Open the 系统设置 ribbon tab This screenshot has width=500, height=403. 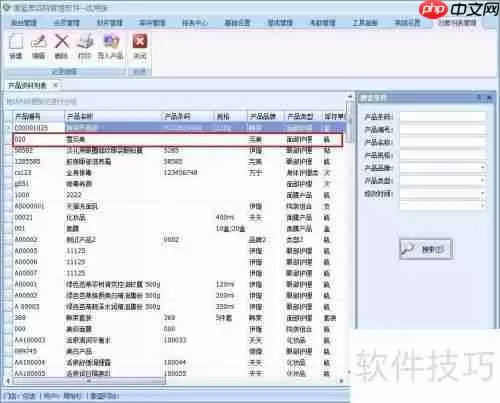[x=407, y=23]
